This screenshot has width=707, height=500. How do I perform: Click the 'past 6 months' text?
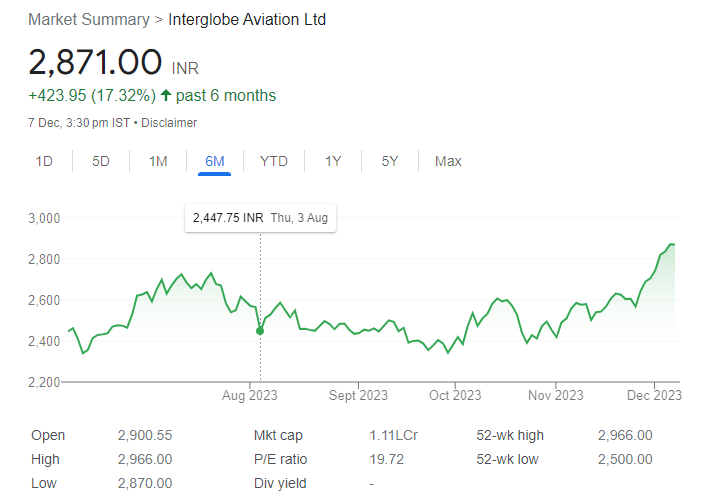pos(226,96)
